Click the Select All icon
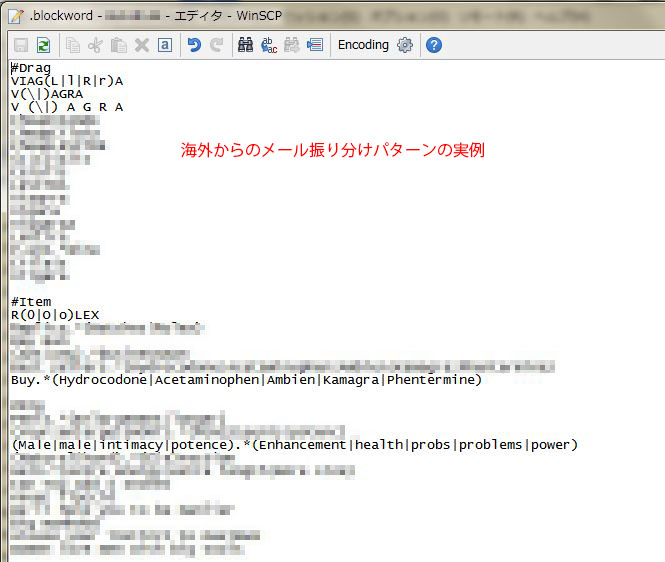 (x=165, y=45)
